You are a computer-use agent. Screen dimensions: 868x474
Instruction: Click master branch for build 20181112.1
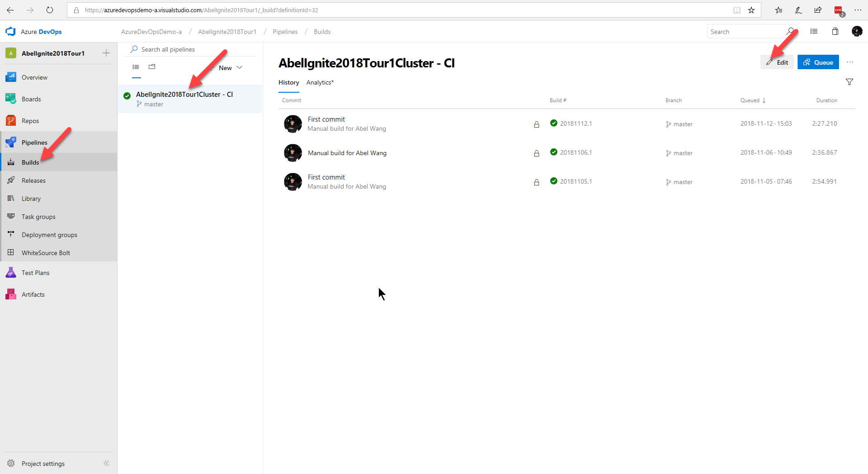pos(679,124)
